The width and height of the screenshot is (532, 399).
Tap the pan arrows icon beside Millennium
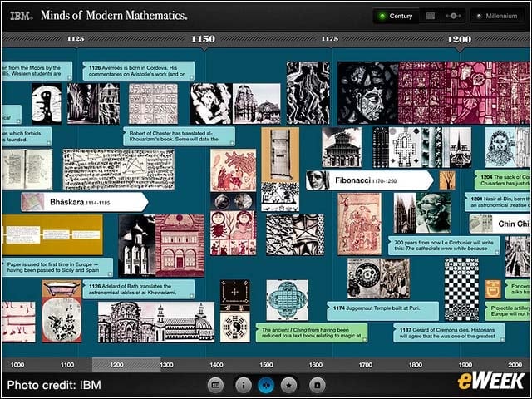(453, 16)
